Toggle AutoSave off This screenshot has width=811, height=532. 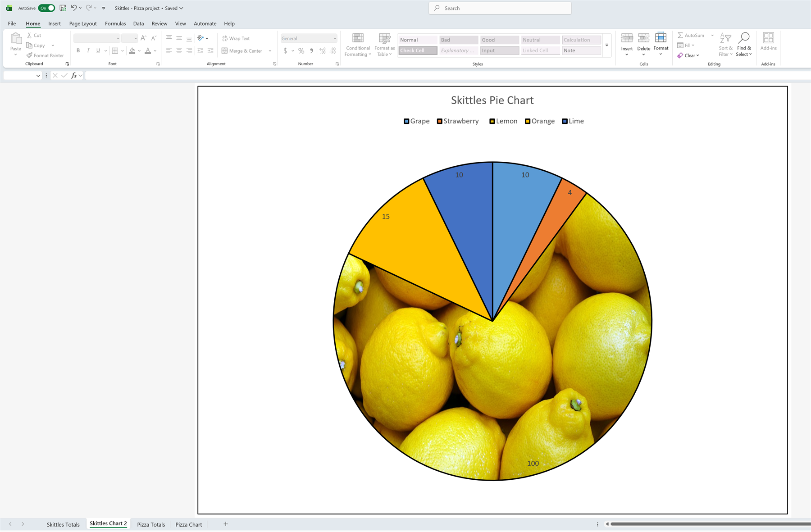point(46,8)
